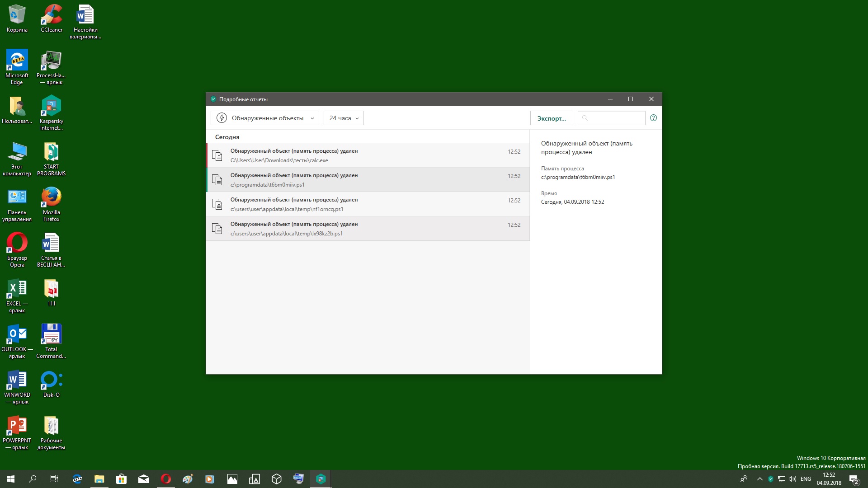
Task: Focus the report search field
Action: [x=615, y=118]
